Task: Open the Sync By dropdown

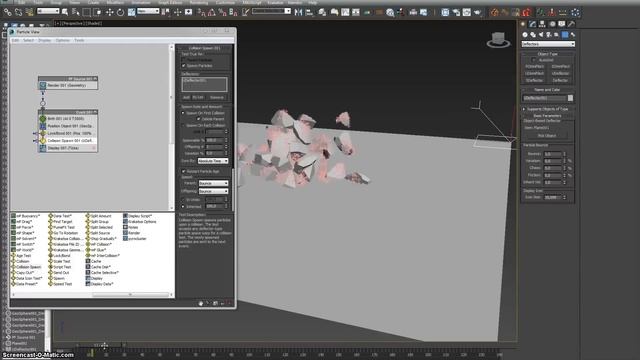Action: pos(213,161)
